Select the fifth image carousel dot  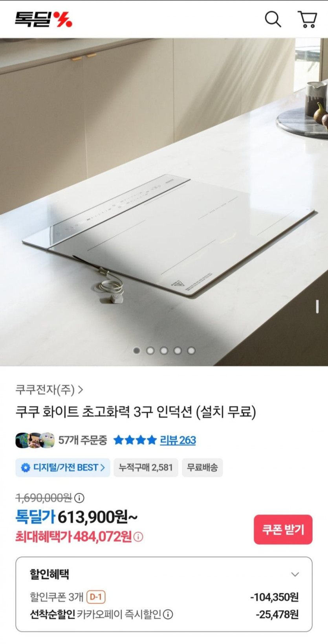click(191, 350)
